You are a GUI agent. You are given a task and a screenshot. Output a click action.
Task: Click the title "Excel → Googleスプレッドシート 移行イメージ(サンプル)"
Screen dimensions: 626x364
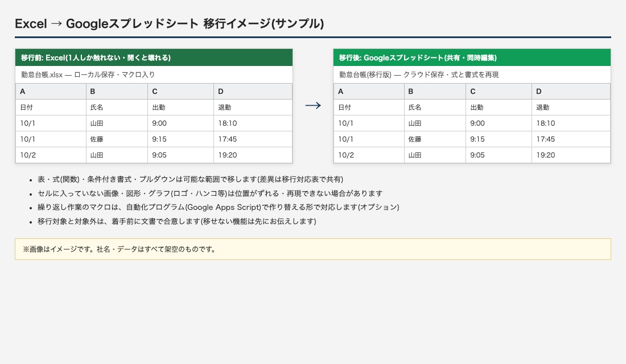(169, 23)
